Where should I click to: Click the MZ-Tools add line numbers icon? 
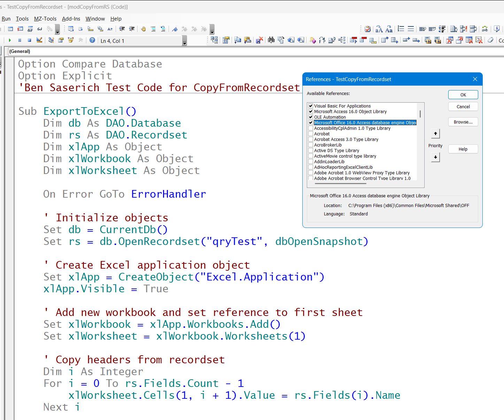[x=401, y=29]
